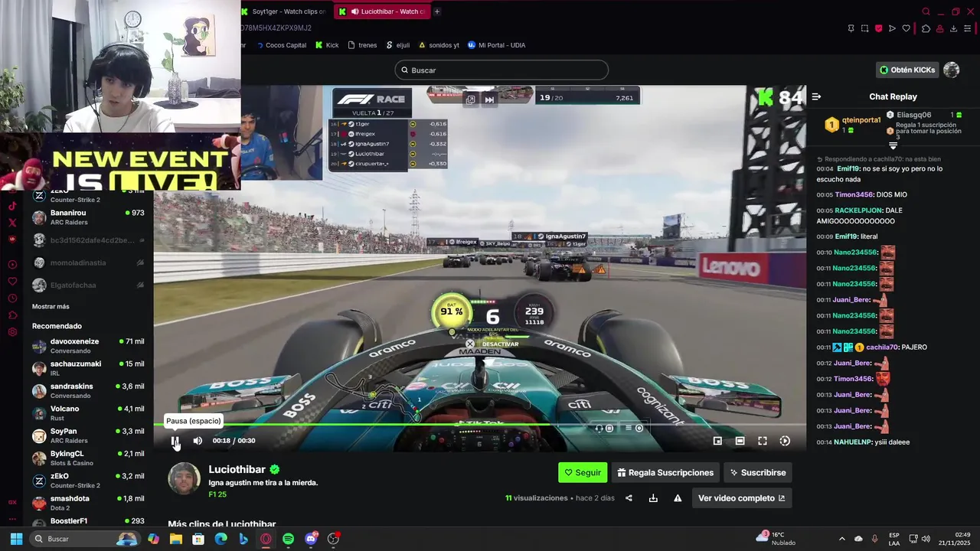
Task: Open Ver video completo link
Action: 741,498
